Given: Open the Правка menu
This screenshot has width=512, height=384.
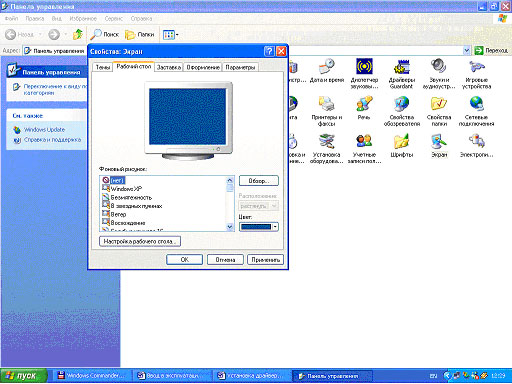Looking at the screenshot, I should click(x=35, y=18).
